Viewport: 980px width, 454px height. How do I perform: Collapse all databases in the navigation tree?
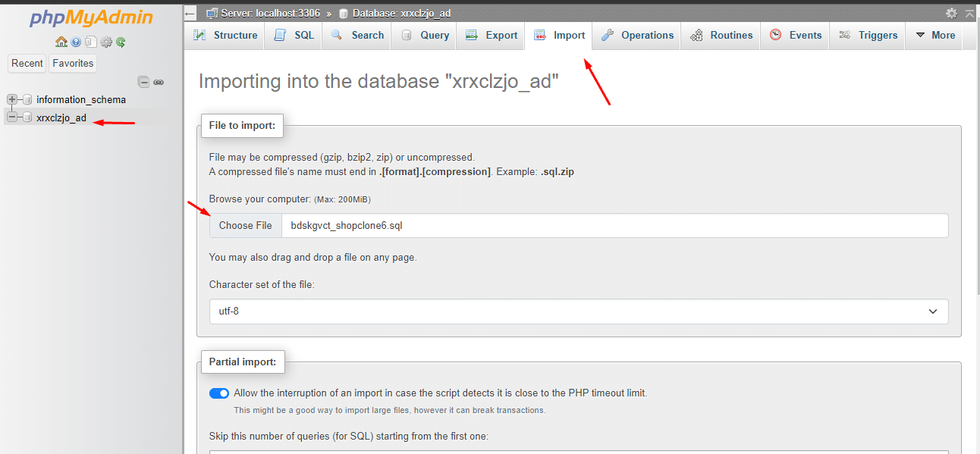tap(143, 82)
